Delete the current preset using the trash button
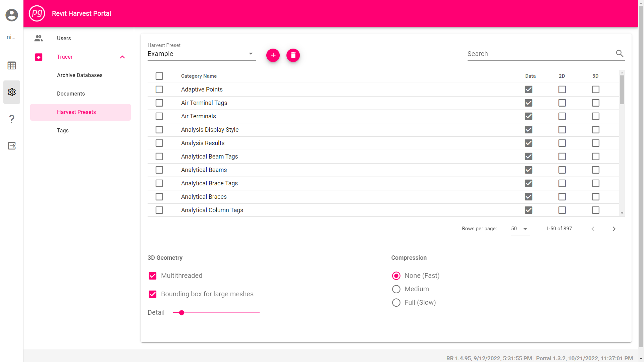Screen dimensions: 644x362 pos(293,55)
